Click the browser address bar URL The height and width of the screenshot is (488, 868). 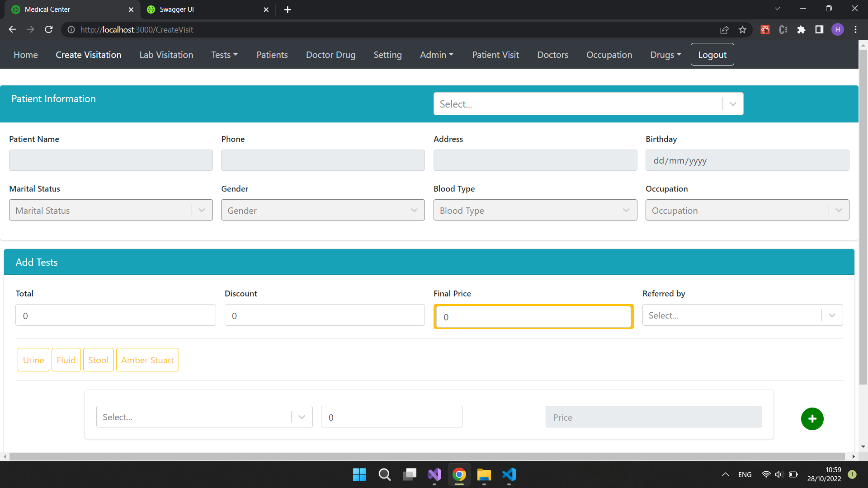point(137,29)
